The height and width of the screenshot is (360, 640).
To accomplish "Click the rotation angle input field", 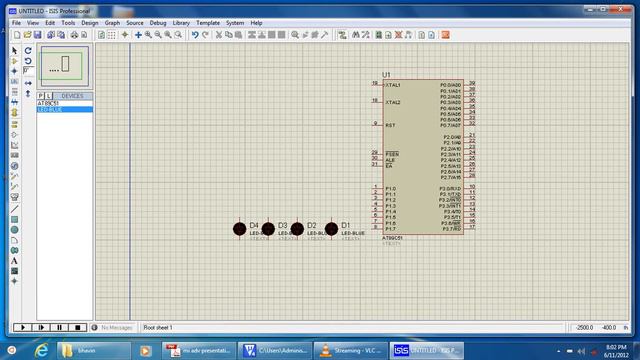I will click(29, 71).
